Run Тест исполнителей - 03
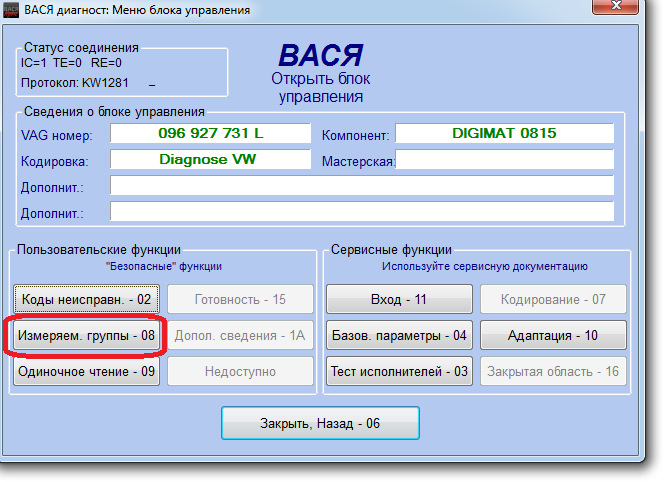The image size is (664, 482). 399,371
